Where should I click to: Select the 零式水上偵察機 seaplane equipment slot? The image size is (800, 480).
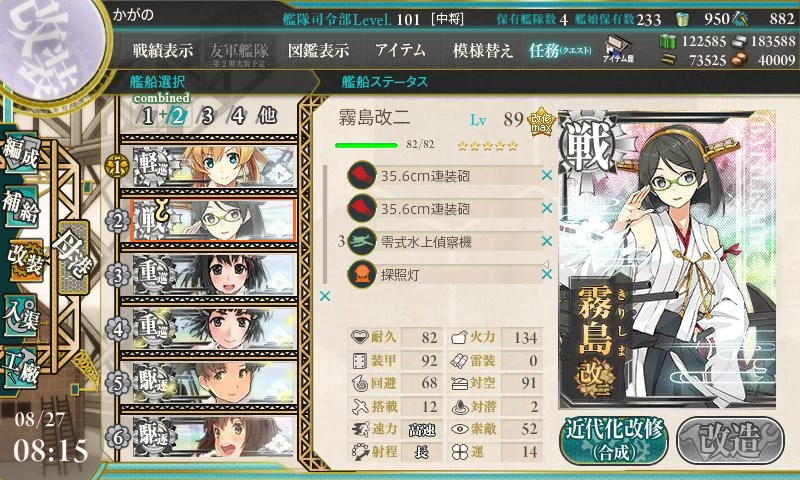click(x=444, y=241)
